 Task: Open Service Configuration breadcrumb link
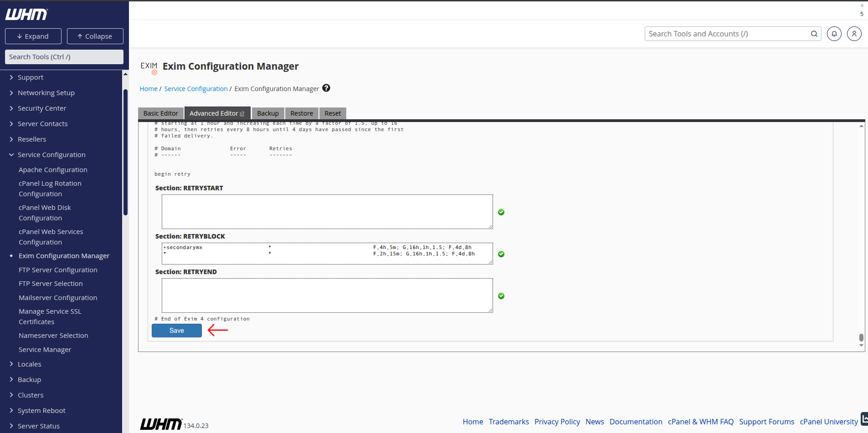click(196, 89)
